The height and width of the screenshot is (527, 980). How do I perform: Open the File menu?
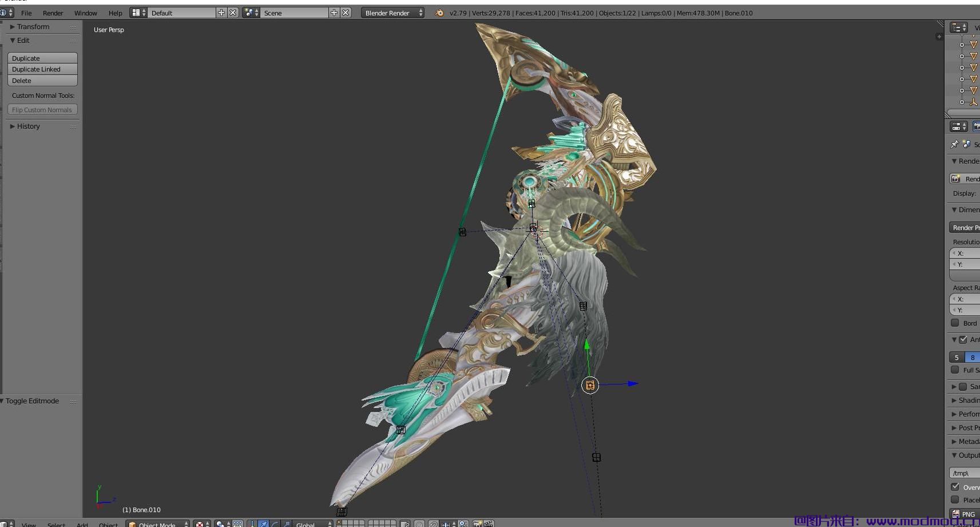26,13
